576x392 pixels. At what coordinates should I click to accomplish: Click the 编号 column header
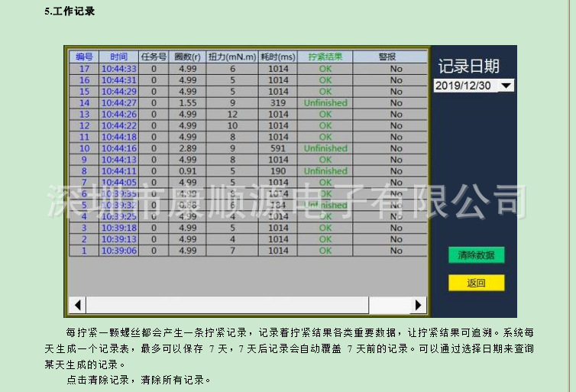coord(84,57)
